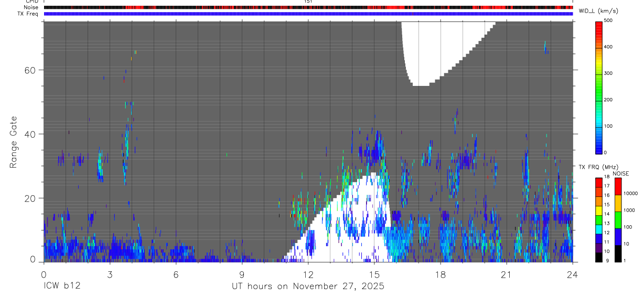
Task: Click the x-axis tick label '3'
Action: (110, 274)
